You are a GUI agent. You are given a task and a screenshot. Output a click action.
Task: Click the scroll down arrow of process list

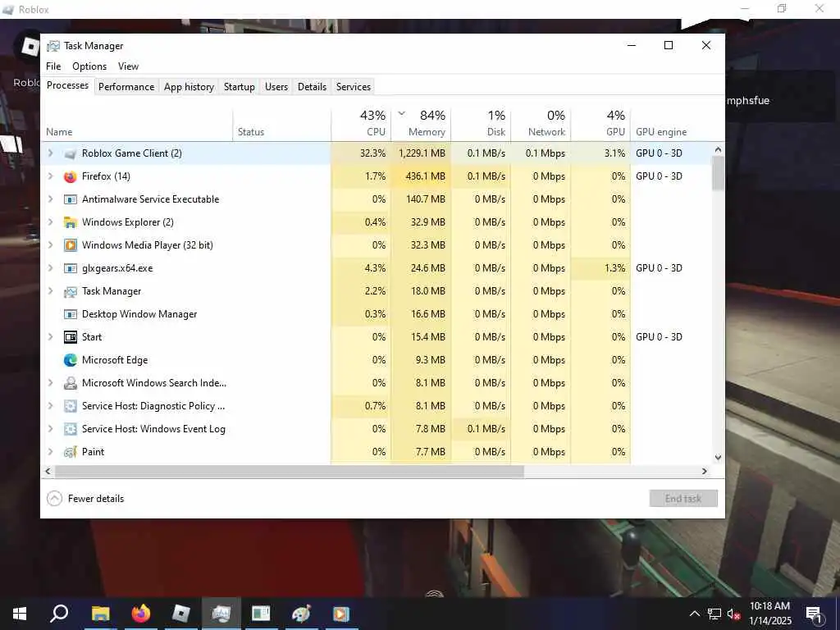tap(718, 458)
